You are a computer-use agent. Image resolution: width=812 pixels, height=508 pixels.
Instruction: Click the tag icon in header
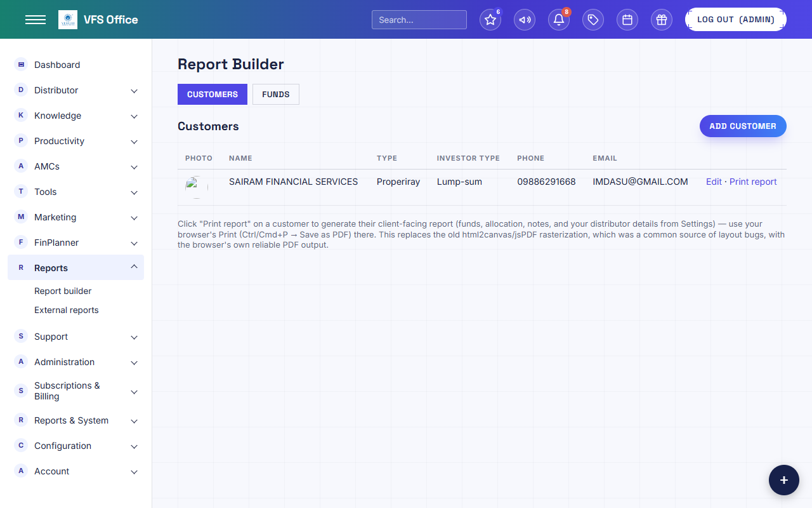click(x=593, y=20)
